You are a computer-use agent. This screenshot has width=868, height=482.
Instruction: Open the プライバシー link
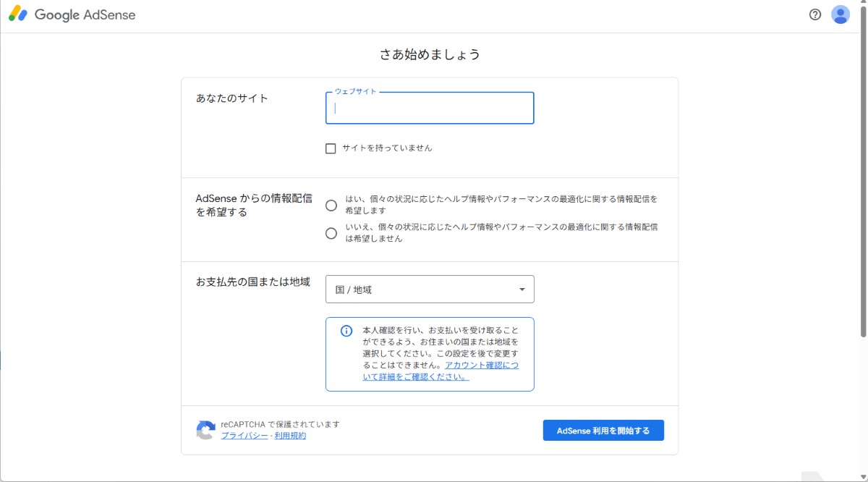tap(244, 436)
